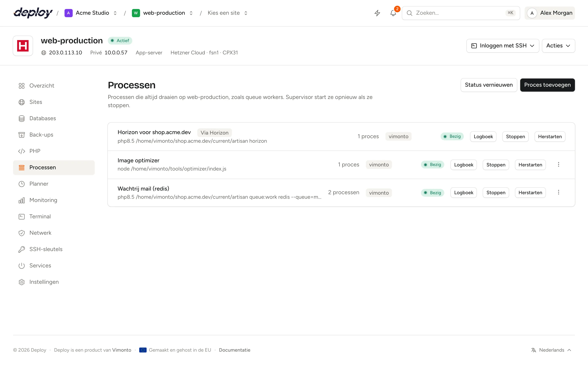
Task: Click the Back-ups archive icon in the sidebar
Action: pyautogui.click(x=22, y=135)
